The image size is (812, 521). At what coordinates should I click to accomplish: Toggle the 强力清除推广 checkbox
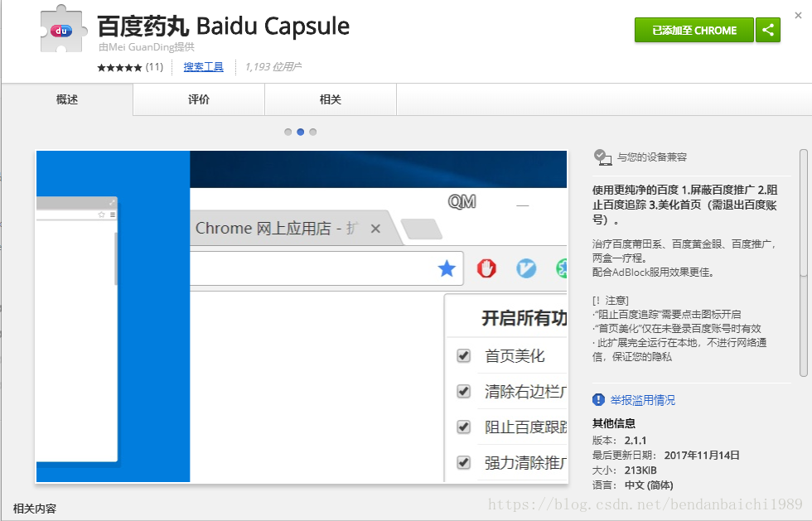pyautogui.click(x=463, y=462)
